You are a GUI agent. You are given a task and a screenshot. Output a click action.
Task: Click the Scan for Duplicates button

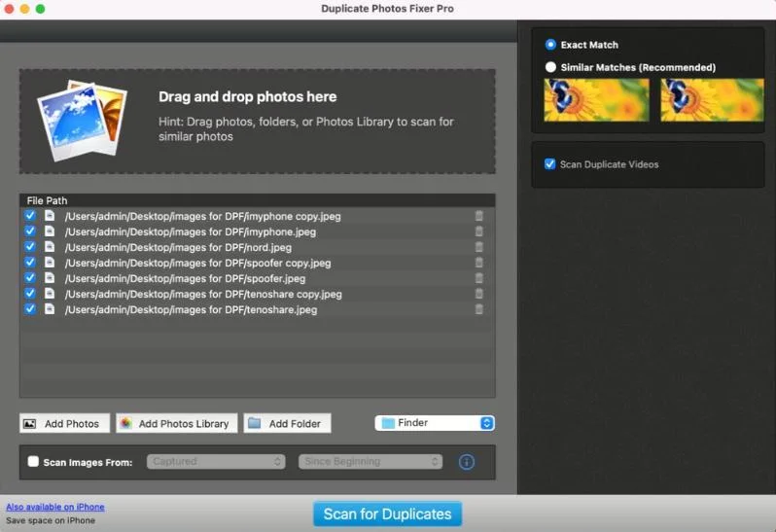387,514
